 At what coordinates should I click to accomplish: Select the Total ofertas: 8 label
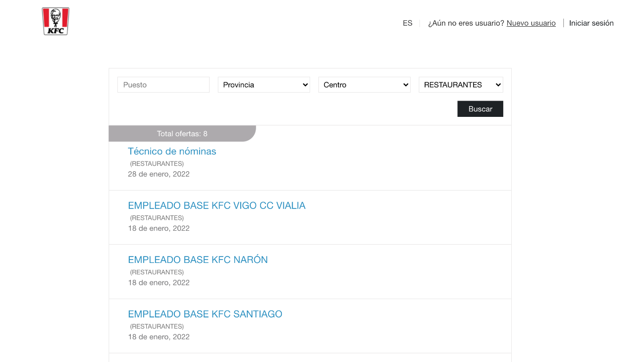pos(182,134)
